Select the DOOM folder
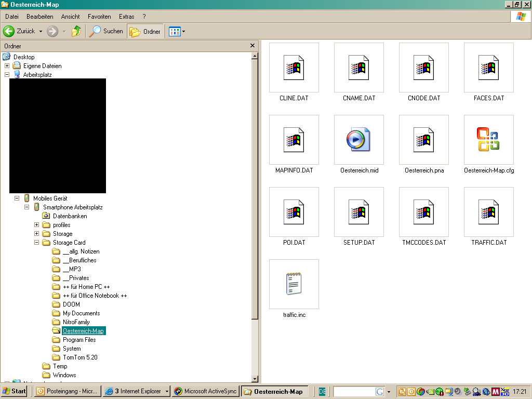Viewport: 532px width, 399px height. coord(71,304)
